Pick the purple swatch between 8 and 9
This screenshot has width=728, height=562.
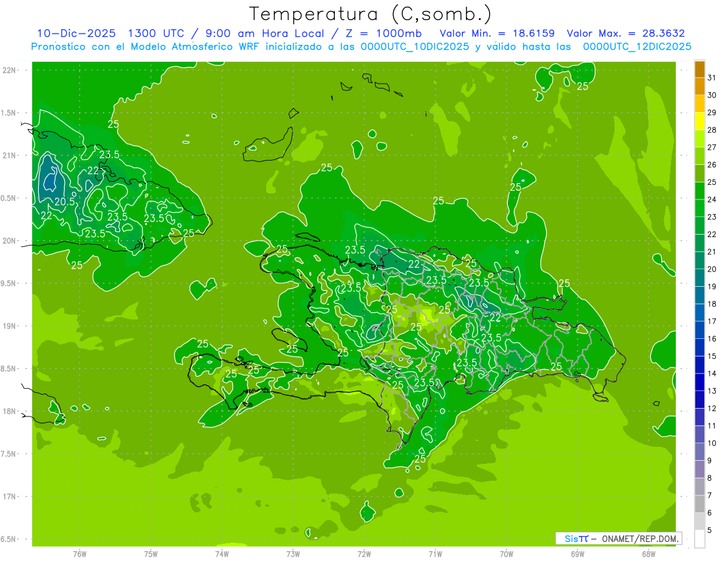click(699, 470)
